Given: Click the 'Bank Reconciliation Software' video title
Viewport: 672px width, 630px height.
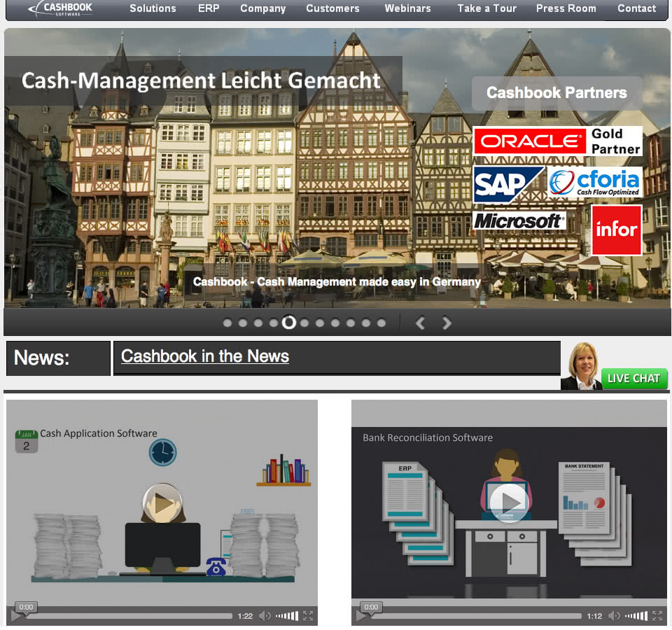Looking at the screenshot, I should click(x=428, y=437).
